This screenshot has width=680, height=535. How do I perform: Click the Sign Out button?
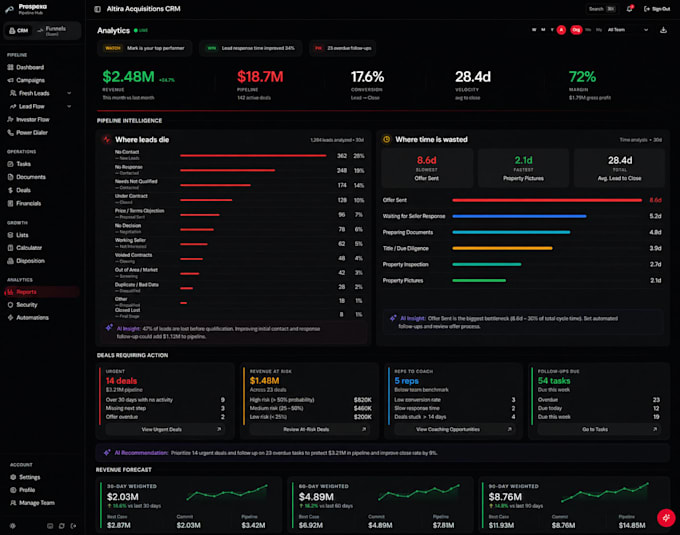(x=657, y=9)
